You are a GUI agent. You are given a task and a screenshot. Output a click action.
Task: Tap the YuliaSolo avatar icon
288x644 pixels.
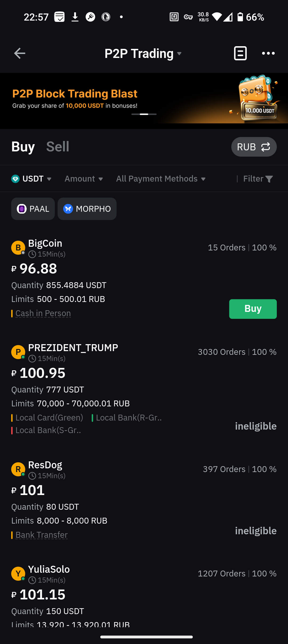coord(18,574)
